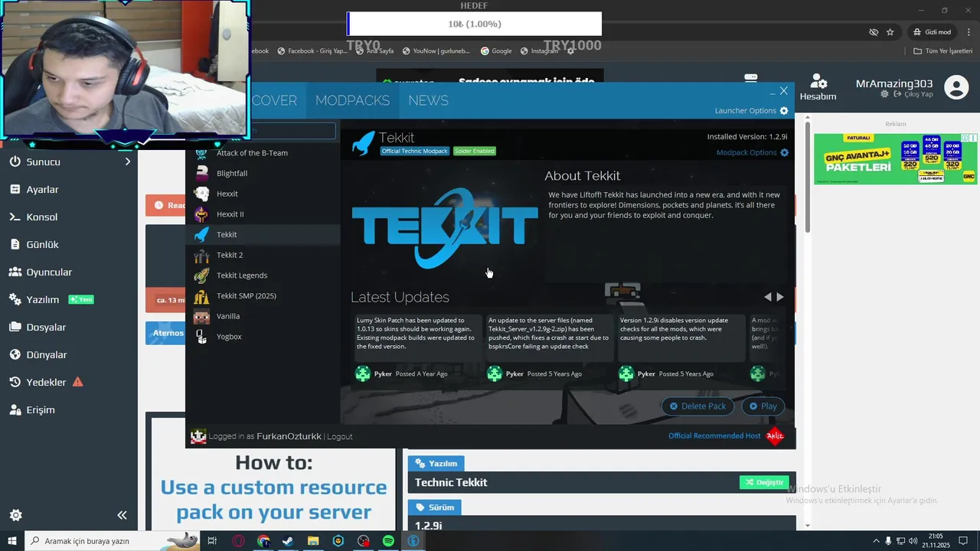
Task: Open Tüm Yer İşaretleri bookmarks folder
Action: click(x=943, y=51)
